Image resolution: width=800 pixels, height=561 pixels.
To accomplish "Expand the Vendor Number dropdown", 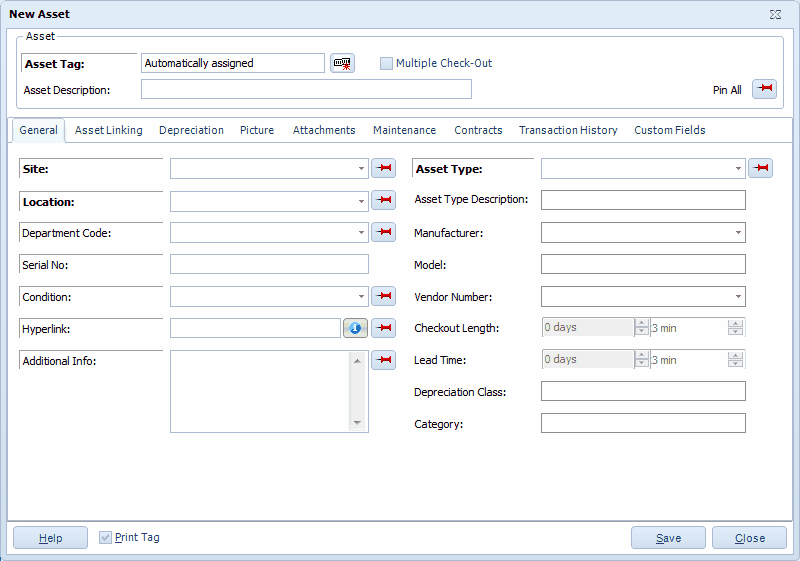I will coord(738,296).
